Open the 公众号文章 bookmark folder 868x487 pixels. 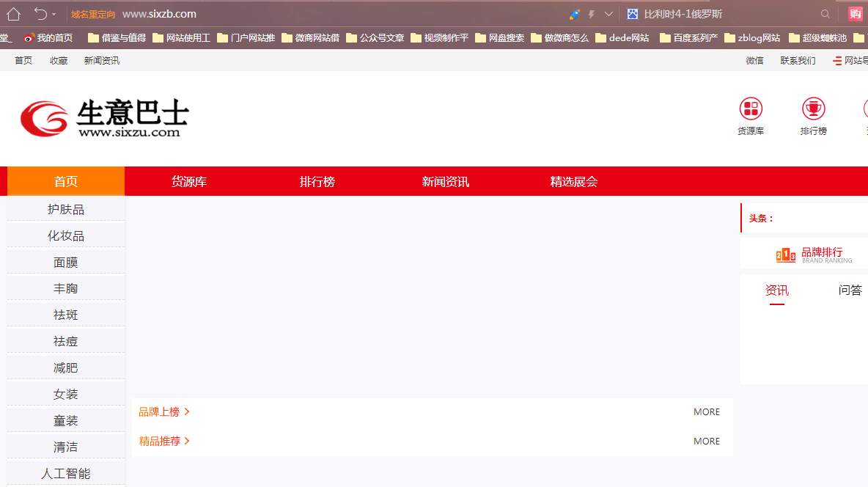click(x=375, y=37)
